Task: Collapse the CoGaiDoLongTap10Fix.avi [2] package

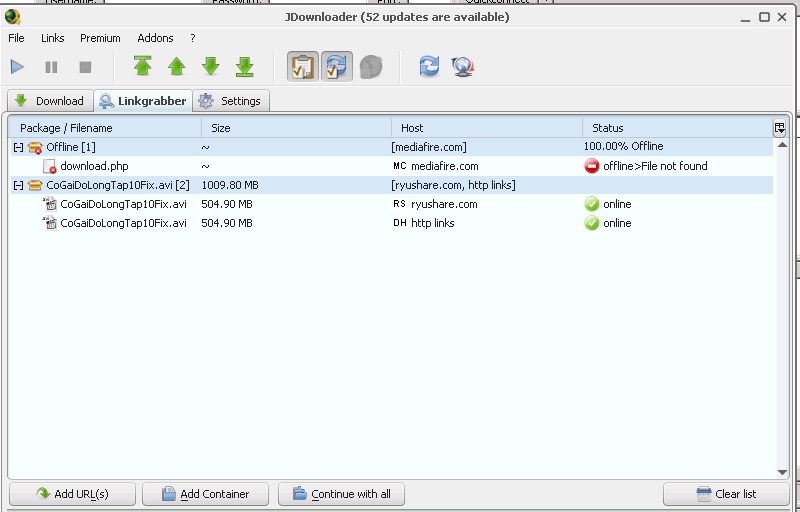Action: click(18, 185)
